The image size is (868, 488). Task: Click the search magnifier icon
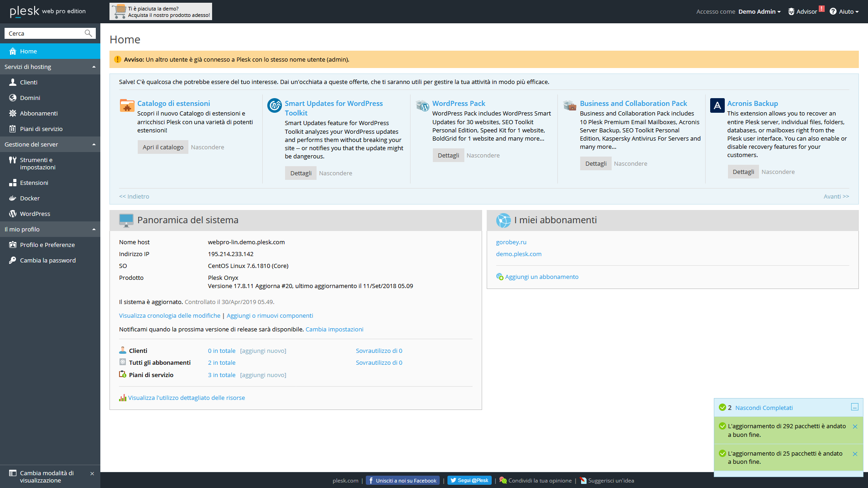pos(88,33)
